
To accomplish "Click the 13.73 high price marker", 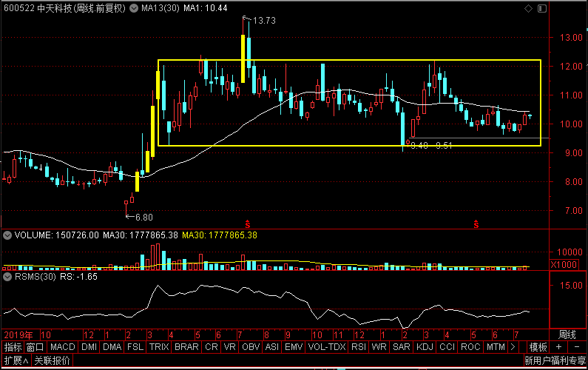I will pos(264,21).
